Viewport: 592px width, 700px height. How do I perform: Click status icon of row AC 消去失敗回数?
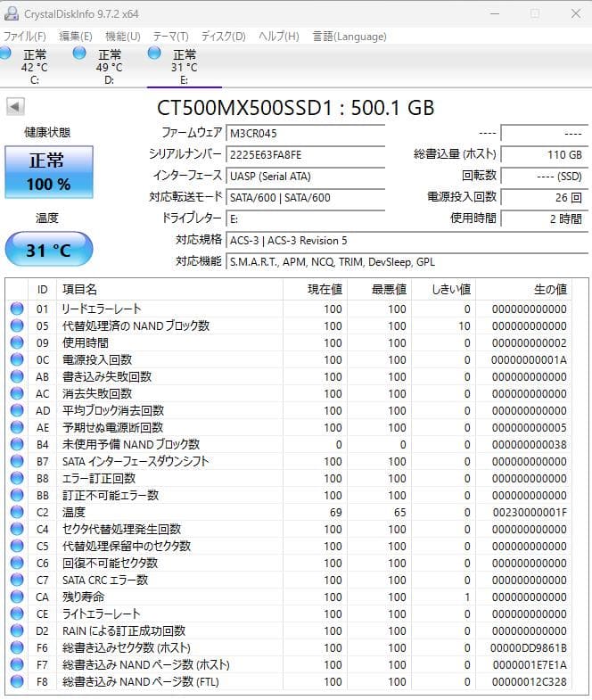pos(17,393)
